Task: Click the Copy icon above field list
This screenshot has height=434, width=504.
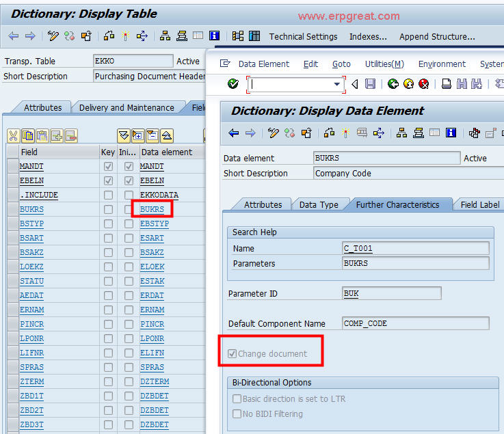Action: (28, 136)
